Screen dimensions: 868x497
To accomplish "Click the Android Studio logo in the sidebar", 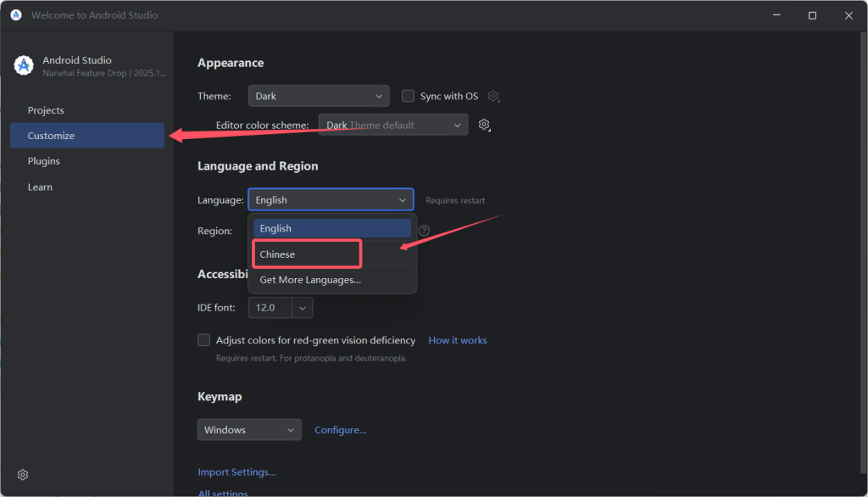I will [23, 65].
